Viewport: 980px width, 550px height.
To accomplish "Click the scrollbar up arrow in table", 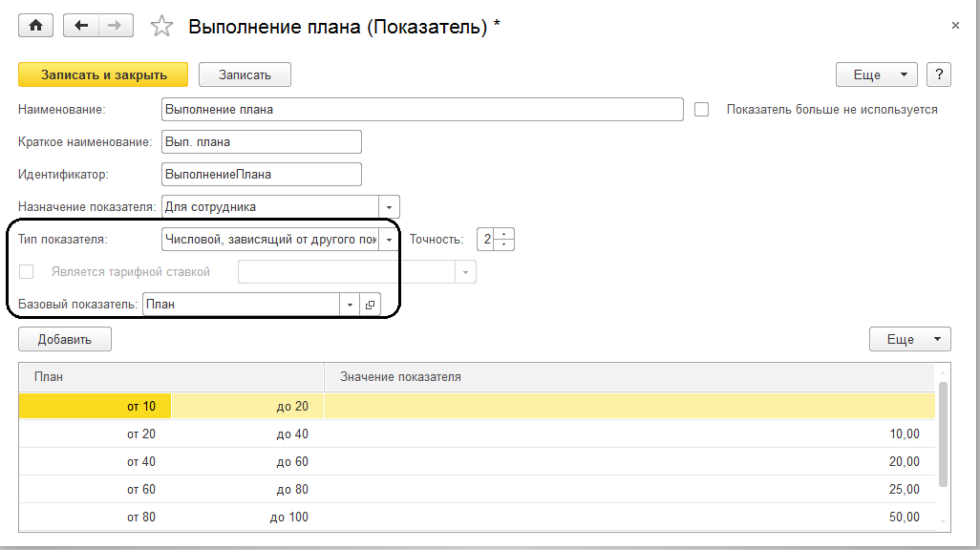I will 943,372.
